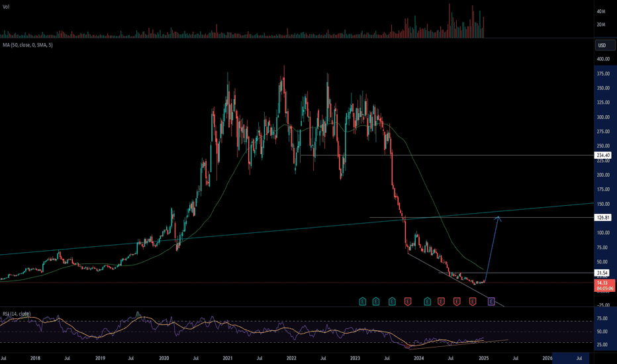Click the 40M volume axis label
617x364 pixels.
pyautogui.click(x=601, y=12)
